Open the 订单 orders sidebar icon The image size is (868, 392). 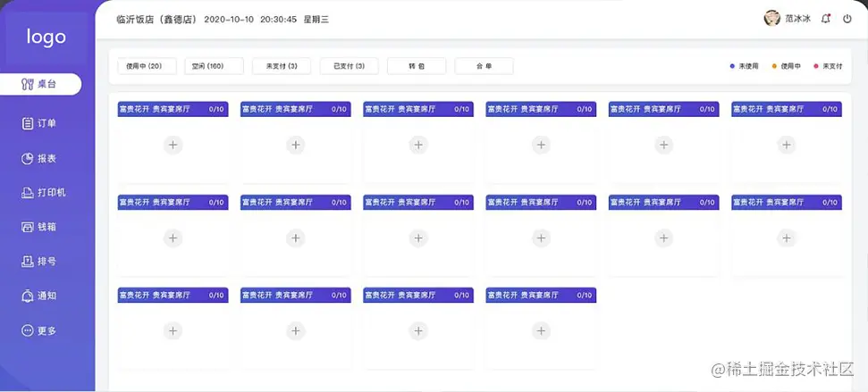point(28,123)
